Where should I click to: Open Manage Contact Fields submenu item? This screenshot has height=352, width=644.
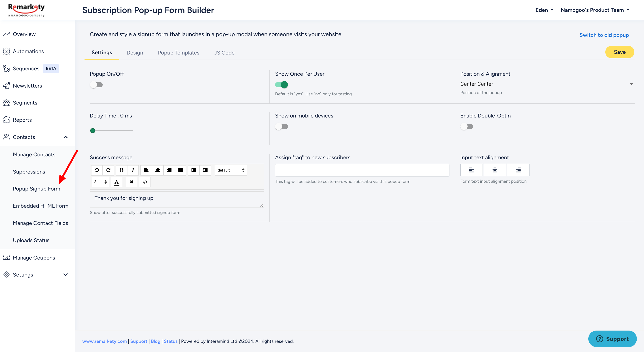point(40,223)
